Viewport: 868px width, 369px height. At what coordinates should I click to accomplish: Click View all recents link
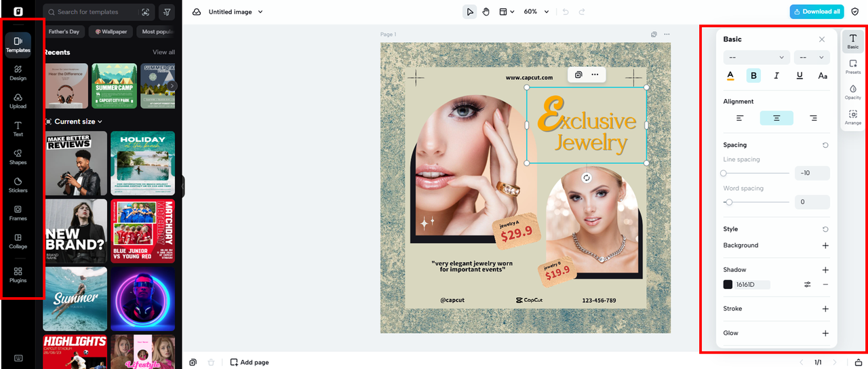point(163,52)
